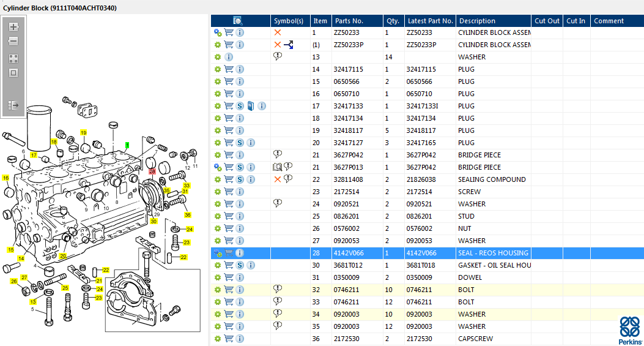Zoom in on the diagram with plus button
This screenshot has height=346, width=644.
click(13, 27)
